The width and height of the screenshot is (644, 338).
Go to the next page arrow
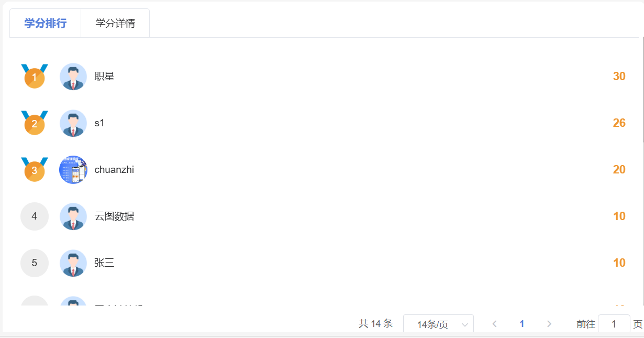click(549, 324)
